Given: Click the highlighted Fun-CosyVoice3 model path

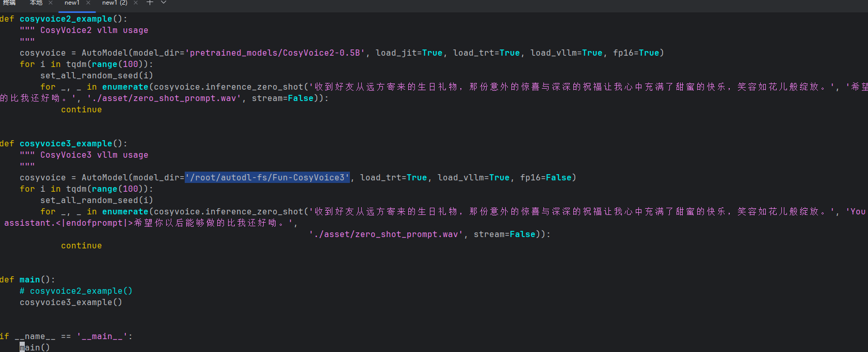Looking at the screenshot, I should tap(267, 178).
